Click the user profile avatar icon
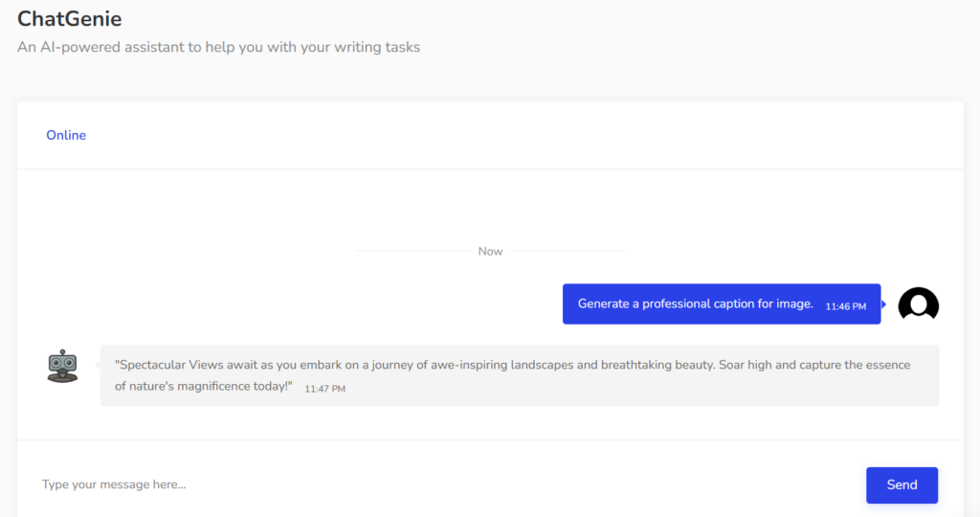 point(918,304)
